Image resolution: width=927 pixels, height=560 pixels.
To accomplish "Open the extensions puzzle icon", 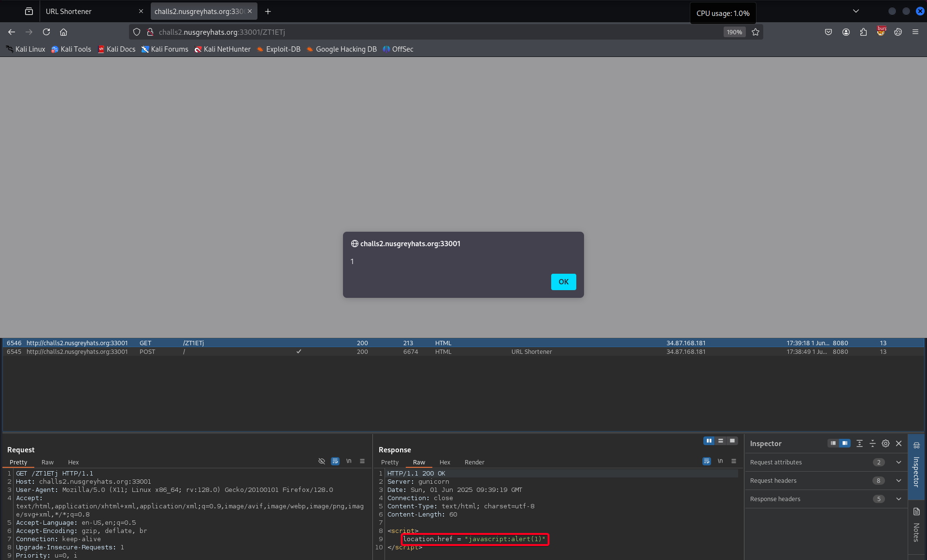I will (863, 32).
